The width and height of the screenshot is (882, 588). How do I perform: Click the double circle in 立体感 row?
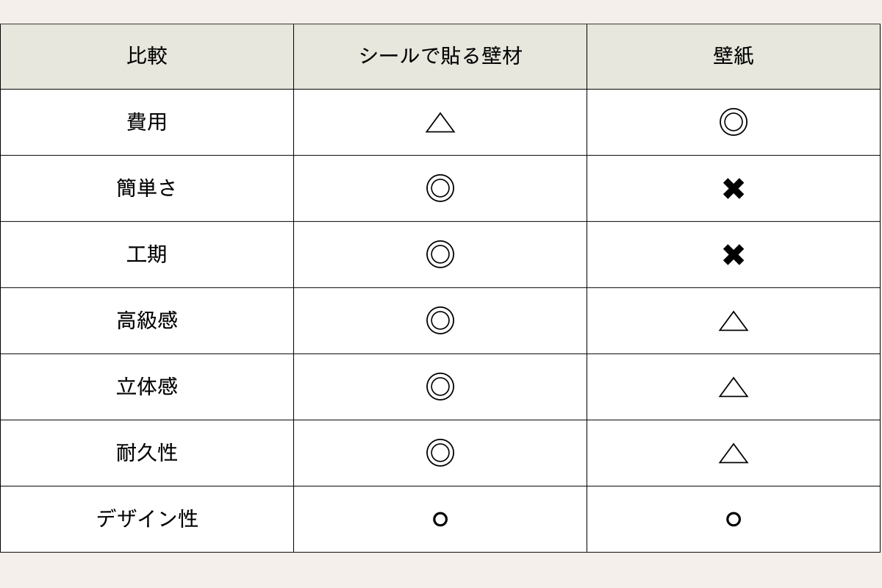pos(440,387)
